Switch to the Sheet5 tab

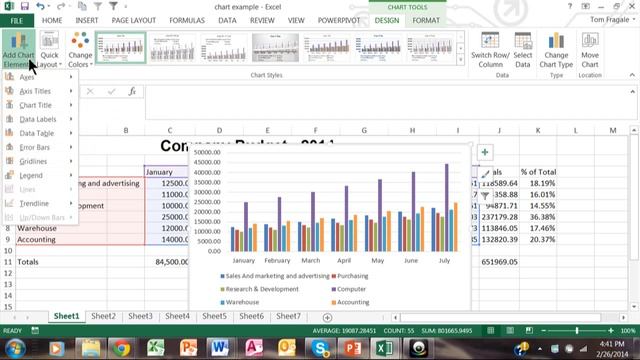(x=214, y=316)
